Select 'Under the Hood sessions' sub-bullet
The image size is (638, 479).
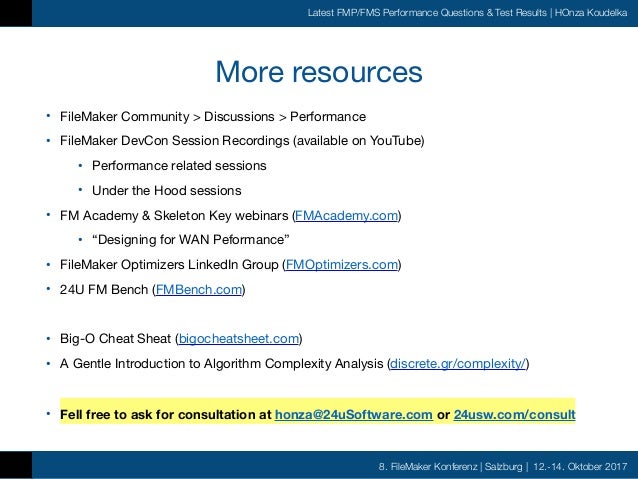[166, 190]
